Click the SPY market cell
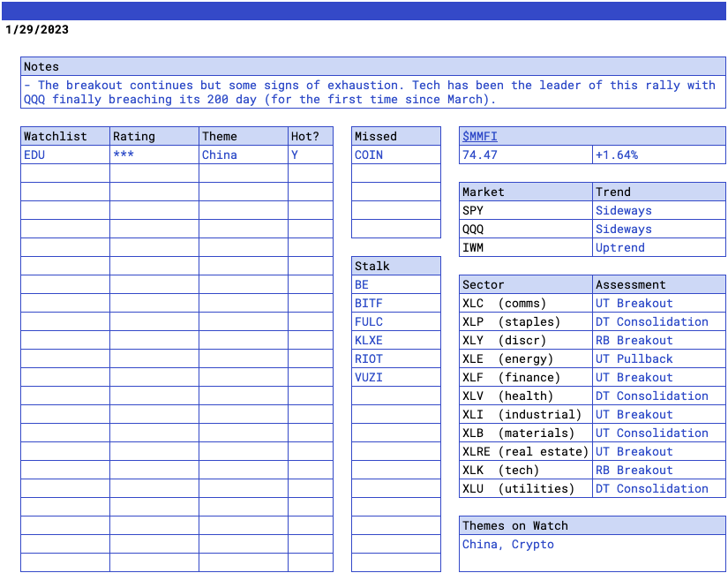This screenshot has width=728, height=573. [x=526, y=210]
